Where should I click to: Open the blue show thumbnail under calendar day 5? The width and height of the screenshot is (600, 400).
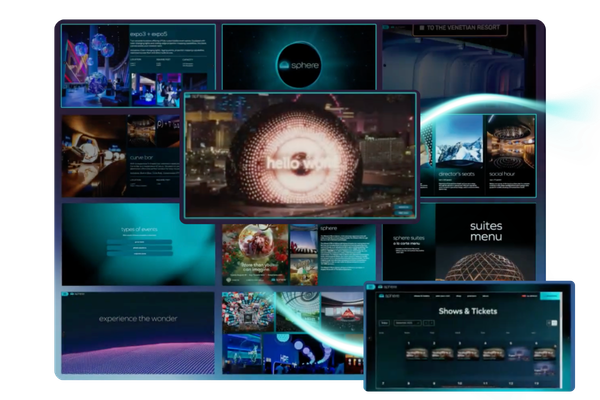(519, 354)
